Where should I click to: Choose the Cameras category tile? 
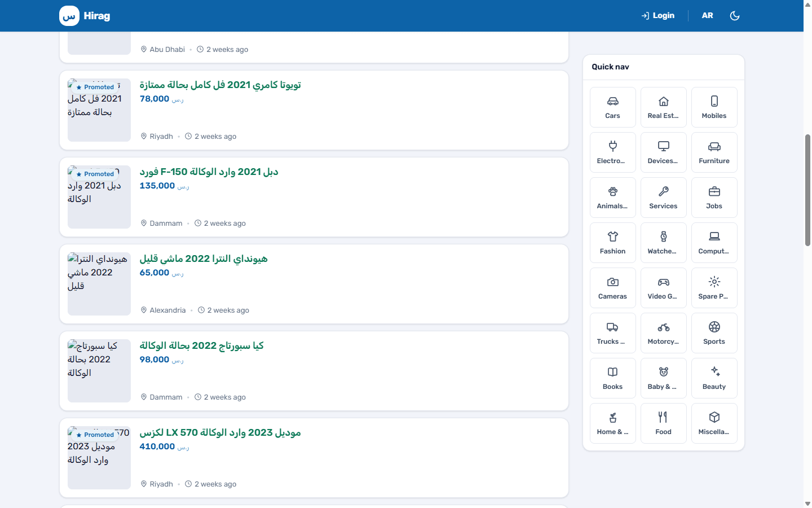coord(612,288)
